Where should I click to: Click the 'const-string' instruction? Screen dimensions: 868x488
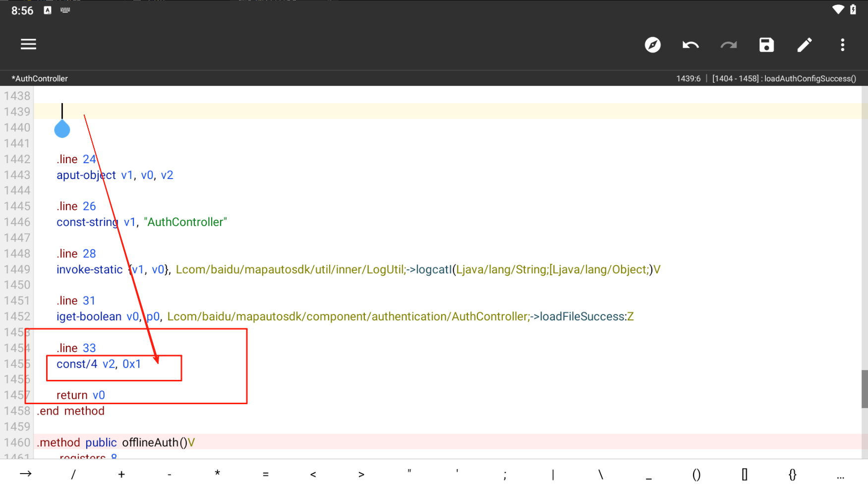point(88,222)
